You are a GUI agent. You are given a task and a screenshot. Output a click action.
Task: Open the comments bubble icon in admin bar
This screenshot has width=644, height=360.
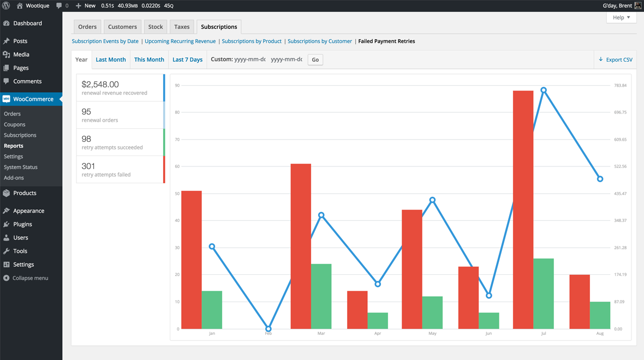tap(59, 5)
